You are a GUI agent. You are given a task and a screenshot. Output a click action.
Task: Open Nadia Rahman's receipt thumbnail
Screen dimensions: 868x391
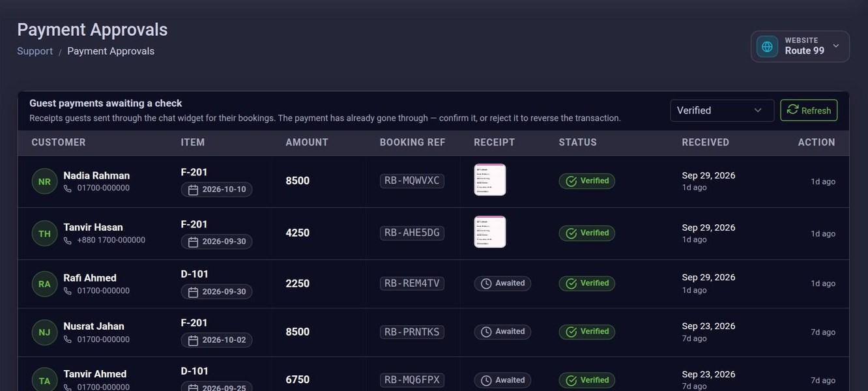click(x=490, y=180)
